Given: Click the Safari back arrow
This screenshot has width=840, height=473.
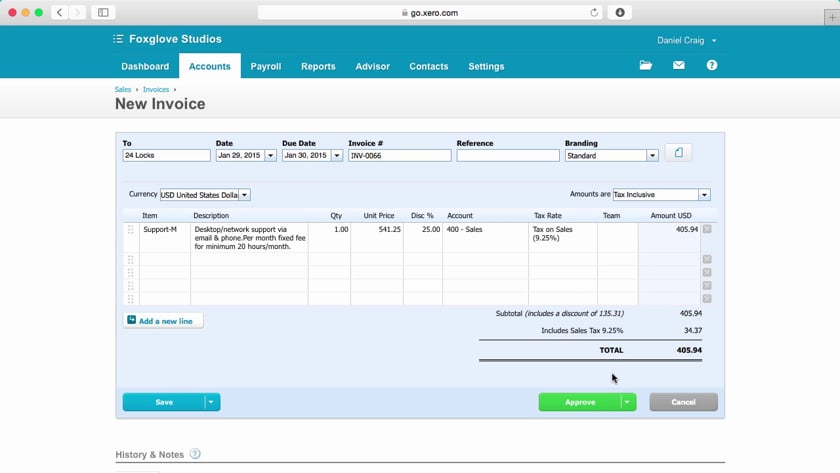Looking at the screenshot, I should tap(59, 12).
